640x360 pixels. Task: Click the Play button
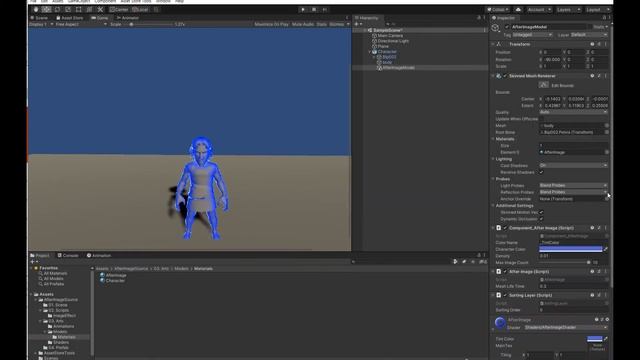(303, 9)
